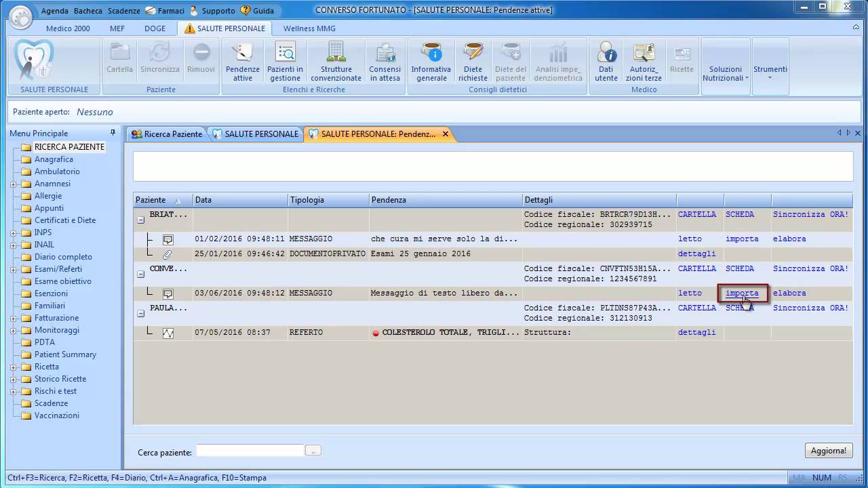Select Vaccinazioni in menu tree
The image size is (868, 488).
(57, 416)
